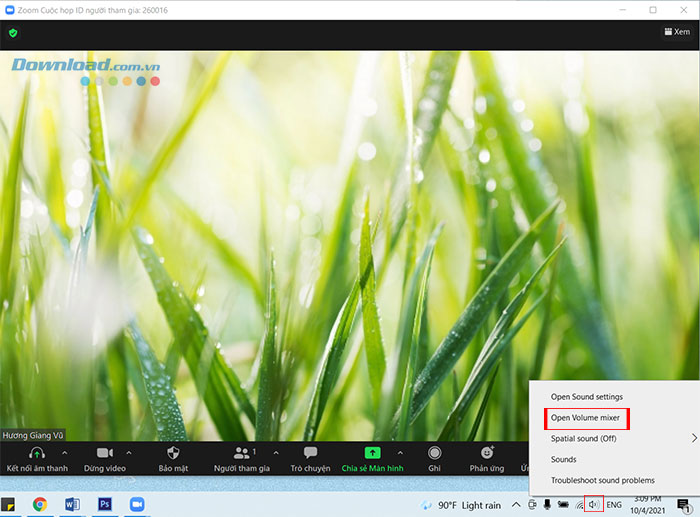This screenshot has height=517, width=700.
Task: Click the speaker volume icon in system tray
Action: point(593,505)
